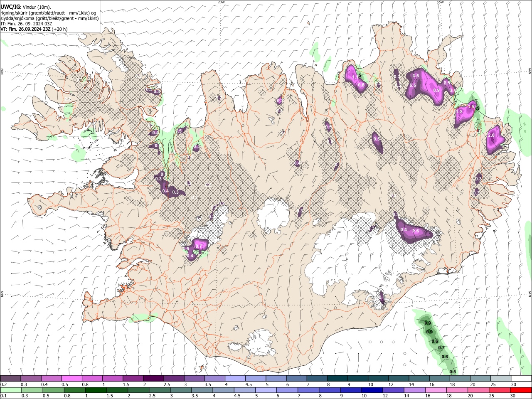This screenshot has height=399, width=532.
Task: Pick the white final swatch in the snow legend row
Action: pos(521,379)
